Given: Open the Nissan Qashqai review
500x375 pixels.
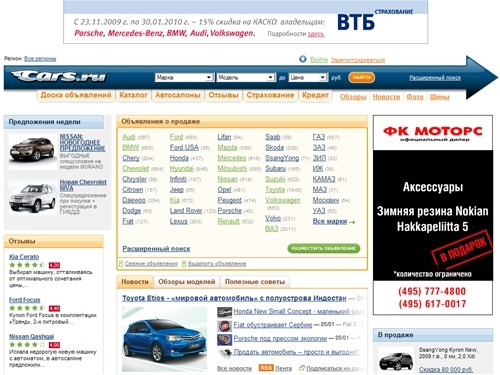Looking at the screenshot, I should [x=31, y=337].
